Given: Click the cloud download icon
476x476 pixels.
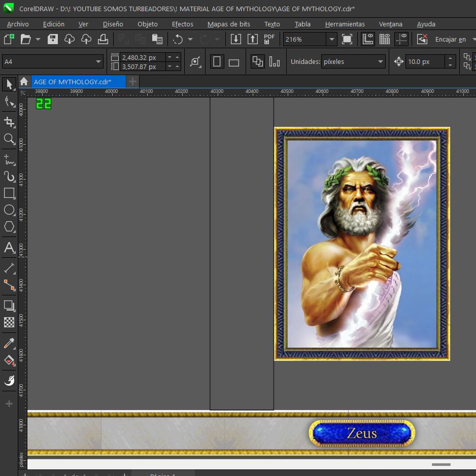Looking at the screenshot, I should click(x=69, y=39).
